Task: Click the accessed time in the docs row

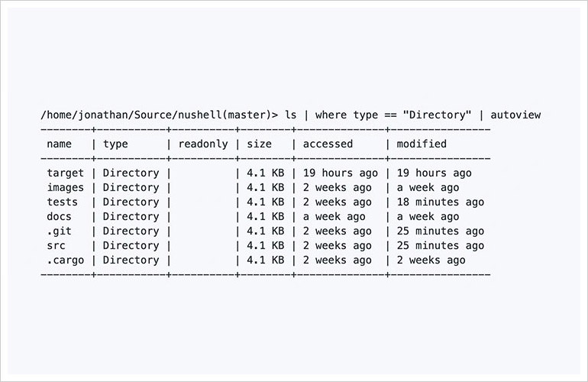Action: (334, 217)
